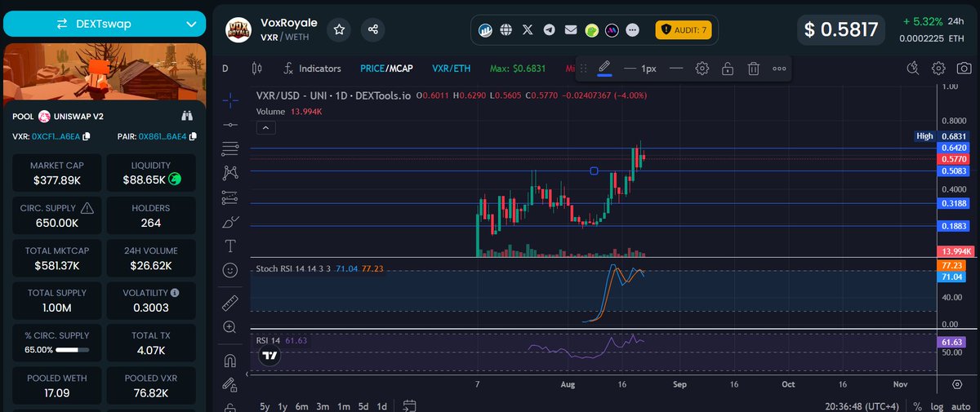Select the ruler measure tool
980x412 pixels.
[x=230, y=303]
